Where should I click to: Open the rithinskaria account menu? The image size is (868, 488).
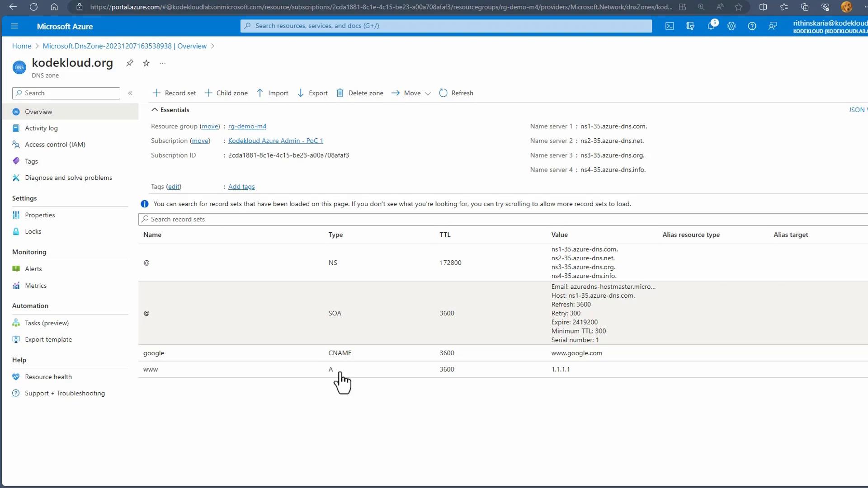pos(830,26)
